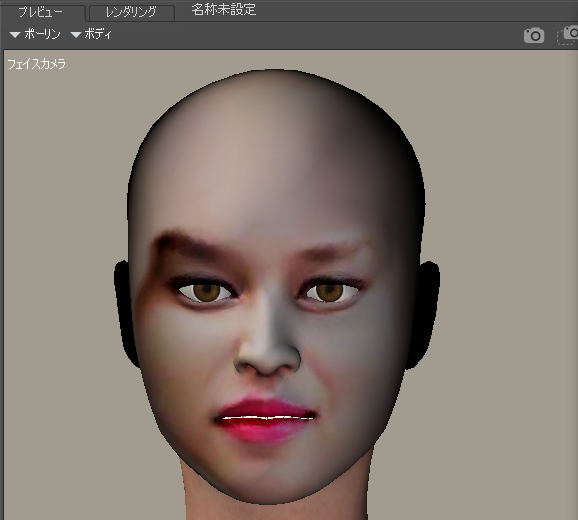Select the eye beneath the dark thick eyebrow

tap(205, 292)
